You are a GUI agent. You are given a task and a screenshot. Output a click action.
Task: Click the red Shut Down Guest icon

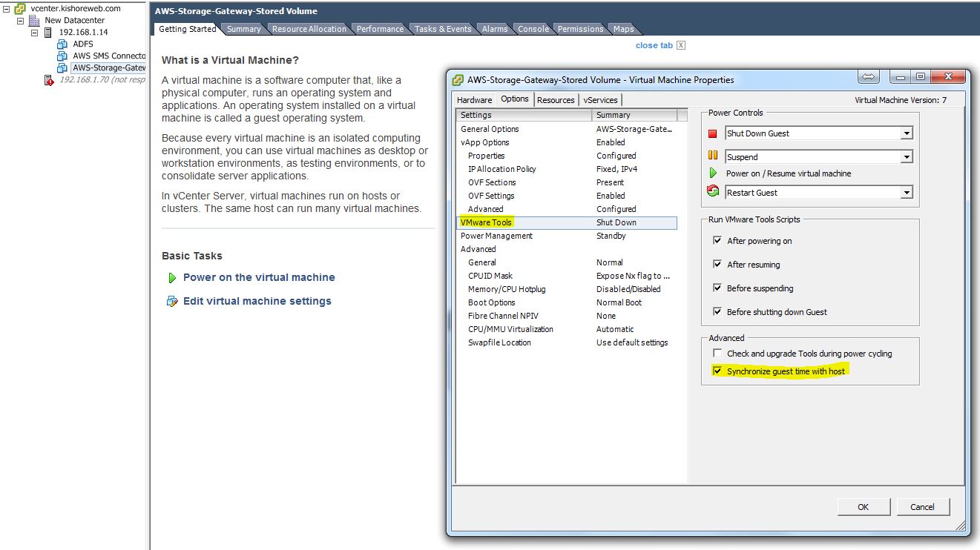point(713,133)
